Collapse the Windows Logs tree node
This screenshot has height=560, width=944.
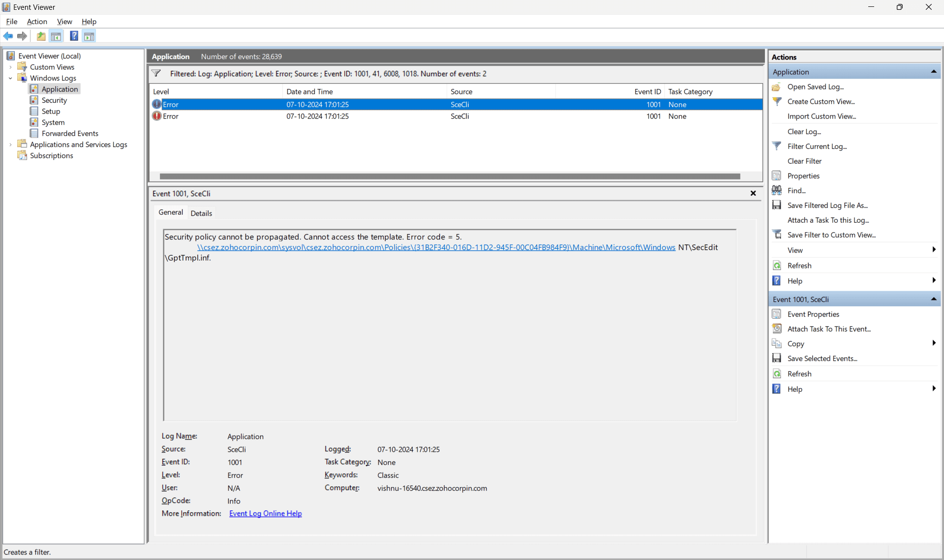tap(10, 78)
